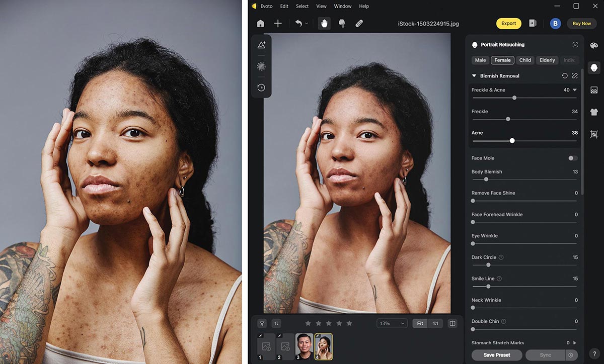Select the healing bandage tool
Image resolution: width=604 pixels, height=364 pixels.
point(359,24)
